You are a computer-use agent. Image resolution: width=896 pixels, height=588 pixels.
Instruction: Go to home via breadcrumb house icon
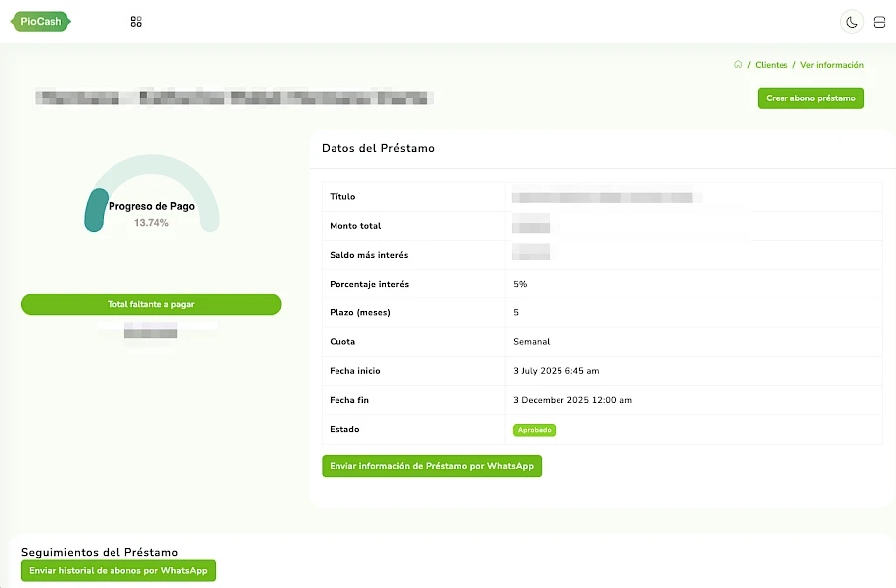[738, 64]
